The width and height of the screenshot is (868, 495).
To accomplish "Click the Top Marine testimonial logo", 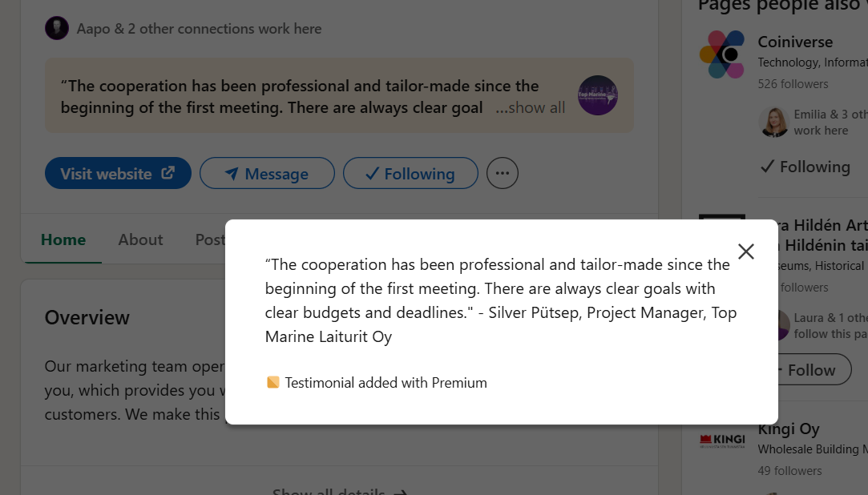I will [597, 95].
